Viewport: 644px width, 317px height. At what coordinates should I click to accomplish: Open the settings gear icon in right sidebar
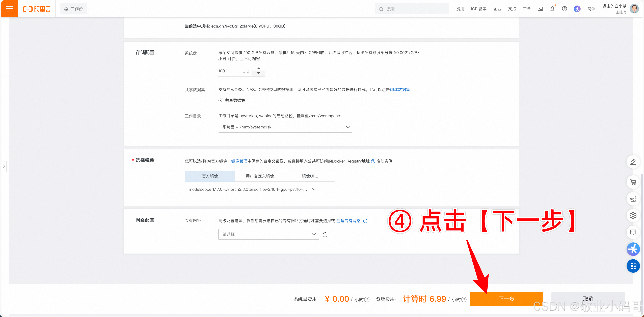633,215
